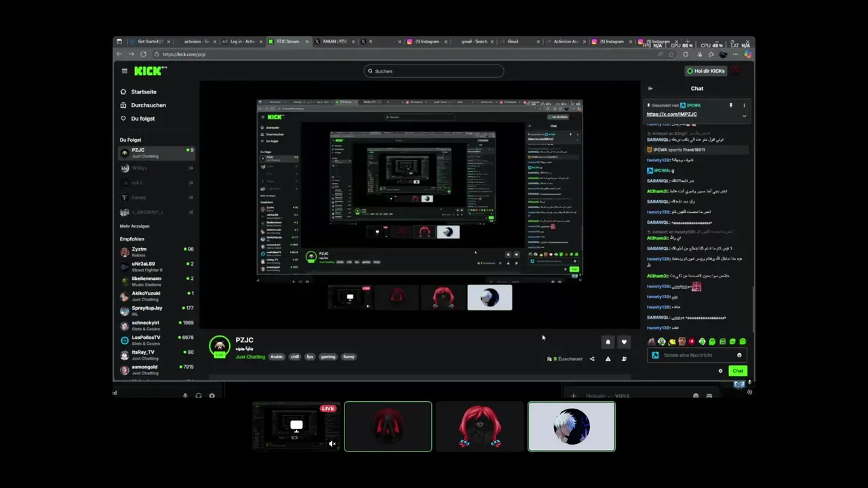Toggle the notification bell for PZJC
This screenshot has width=868, height=488.
tap(608, 342)
